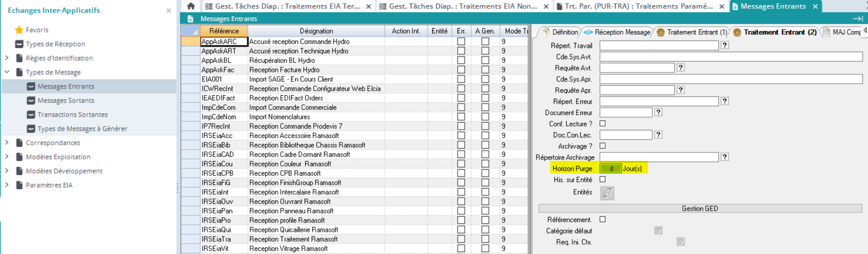Click the help icon beside Répert. Travail
The width and height of the screenshot is (868, 254).
click(725, 46)
